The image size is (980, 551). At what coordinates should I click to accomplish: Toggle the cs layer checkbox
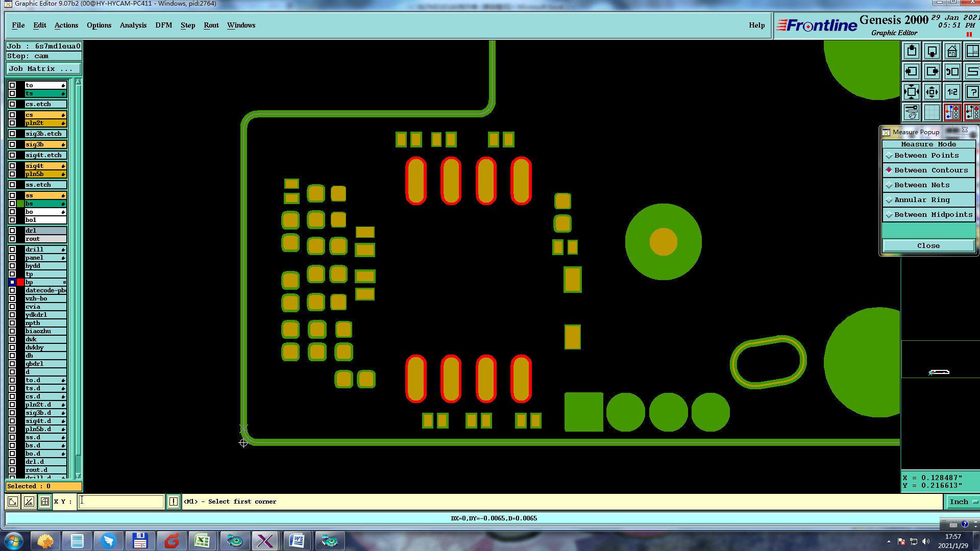click(12, 115)
